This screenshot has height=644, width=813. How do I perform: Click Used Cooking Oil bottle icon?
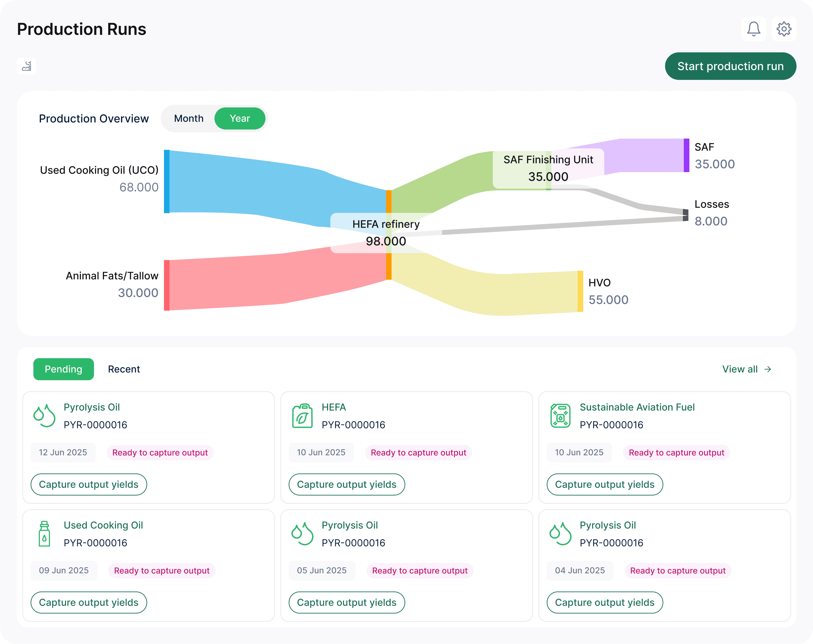click(x=45, y=534)
